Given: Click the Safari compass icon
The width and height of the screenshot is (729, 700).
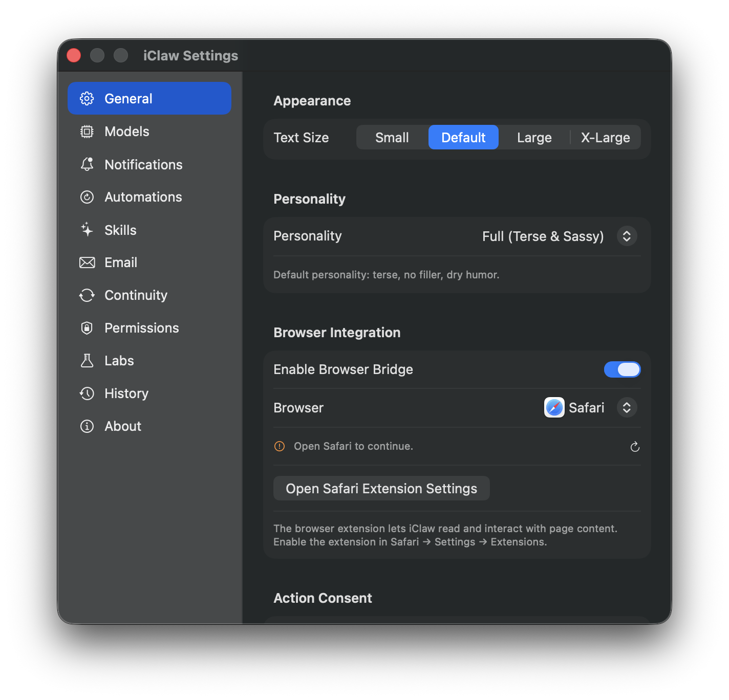Looking at the screenshot, I should (554, 407).
